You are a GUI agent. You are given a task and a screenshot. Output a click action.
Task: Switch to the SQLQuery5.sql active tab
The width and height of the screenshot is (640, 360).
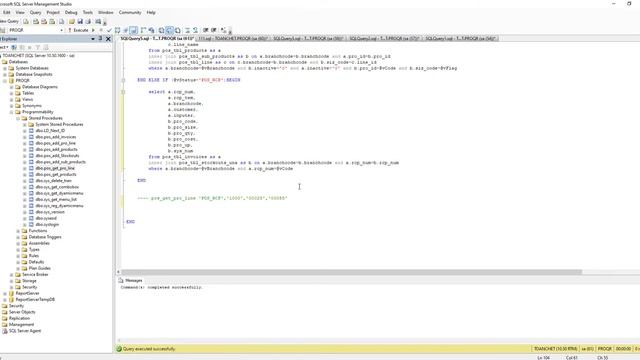(157, 38)
